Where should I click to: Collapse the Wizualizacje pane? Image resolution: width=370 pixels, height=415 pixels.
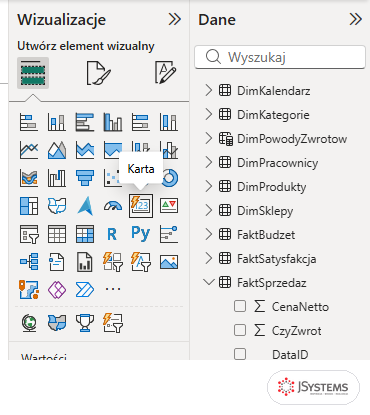(x=175, y=19)
